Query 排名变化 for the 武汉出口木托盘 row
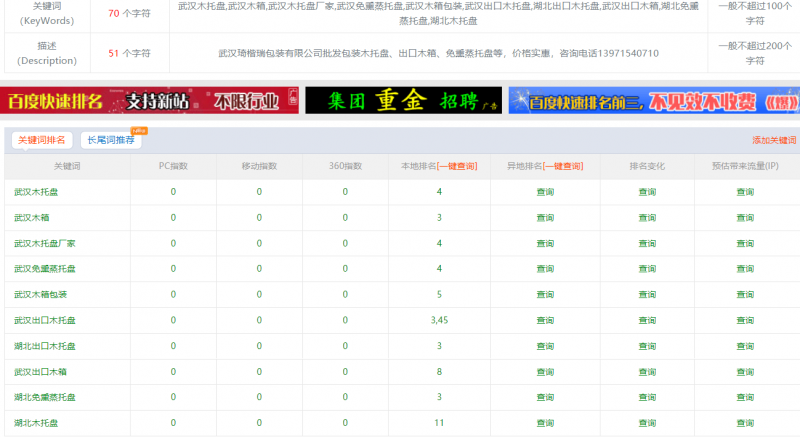 pos(647,321)
